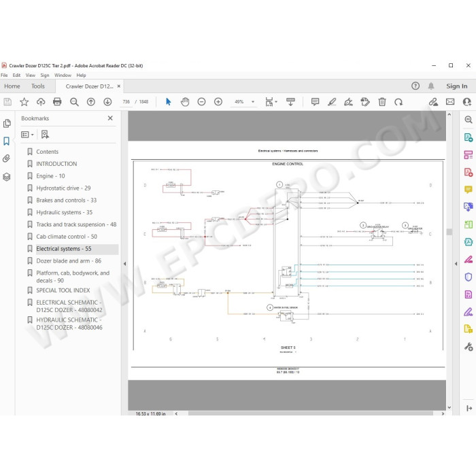Zoom out with the minus icon
This screenshot has width=476, height=476.
[x=201, y=102]
